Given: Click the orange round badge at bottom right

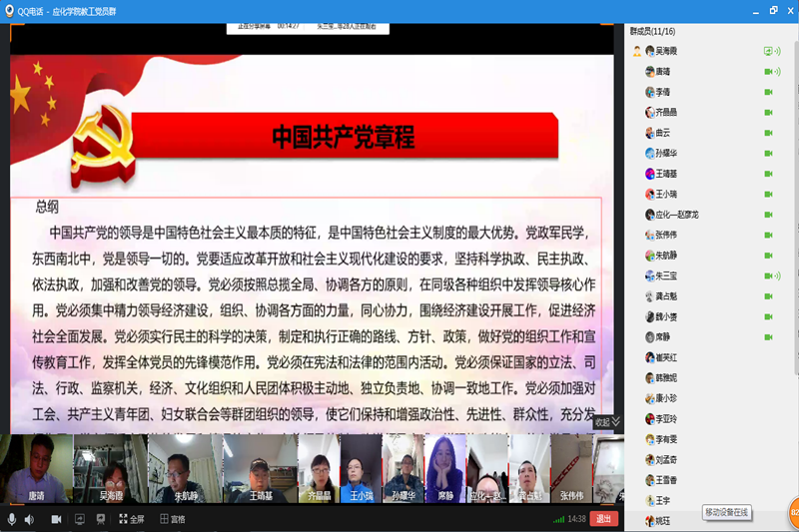Looking at the screenshot, I should click(x=794, y=511).
